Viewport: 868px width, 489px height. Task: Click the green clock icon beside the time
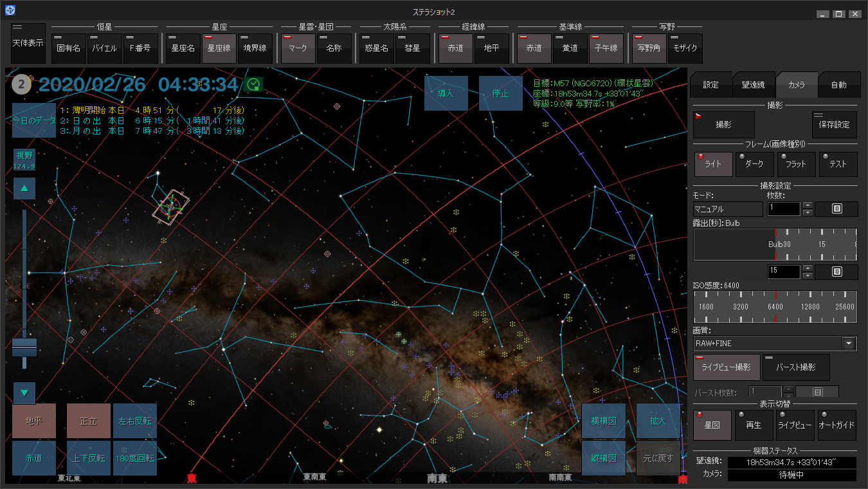point(254,84)
